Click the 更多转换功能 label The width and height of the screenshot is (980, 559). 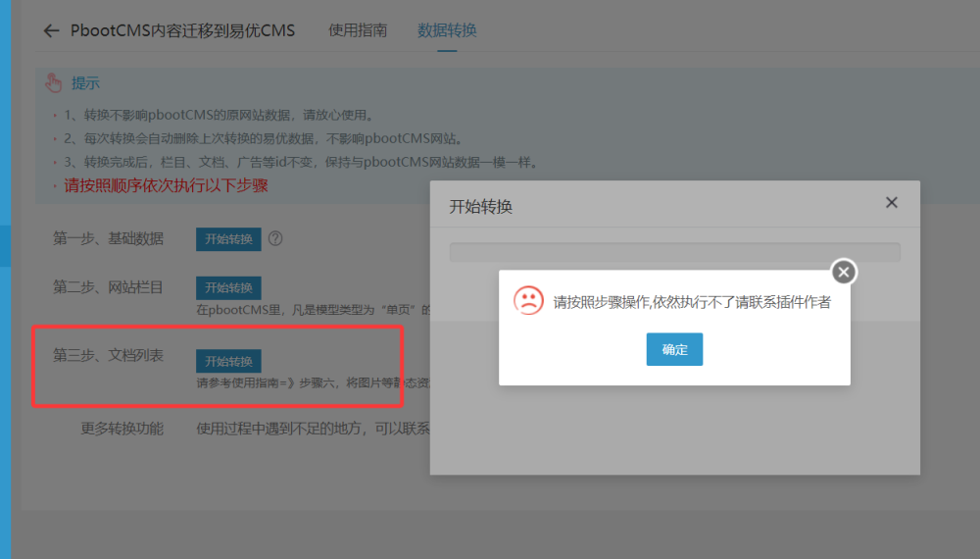(x=122, y=429)
